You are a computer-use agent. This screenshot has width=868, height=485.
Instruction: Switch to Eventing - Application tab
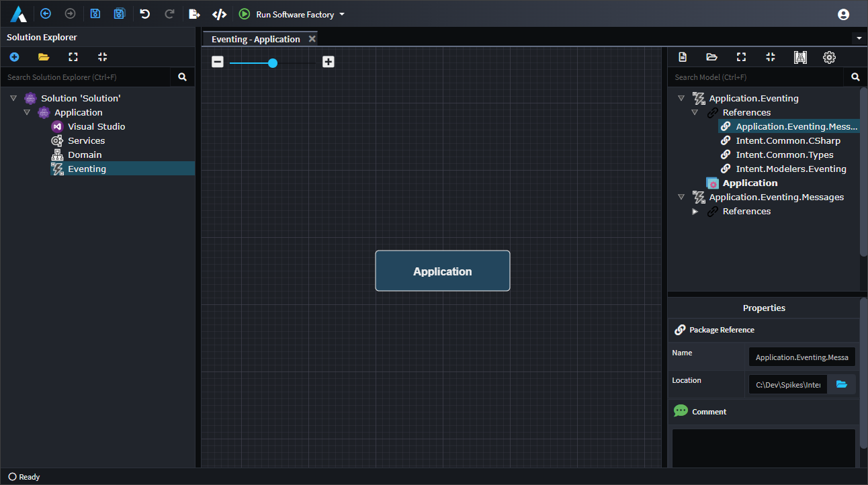tap(255, 39)
